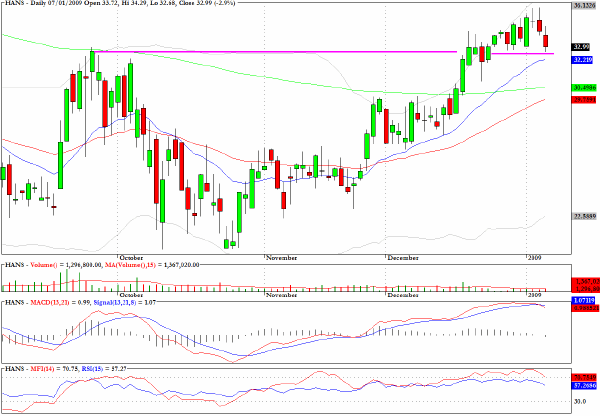600x416 pixels.
Task: Click the 35.1326 label at top of price axis
Action: click(x=584, y=5)
